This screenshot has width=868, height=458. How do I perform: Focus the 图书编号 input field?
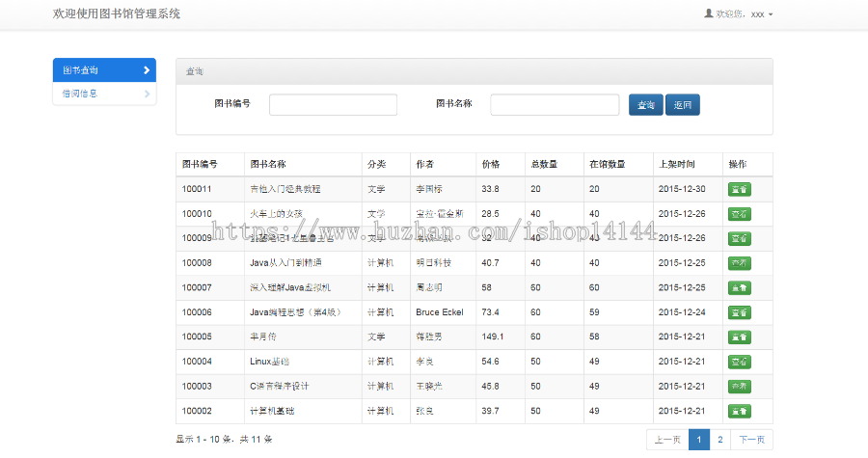334,104
